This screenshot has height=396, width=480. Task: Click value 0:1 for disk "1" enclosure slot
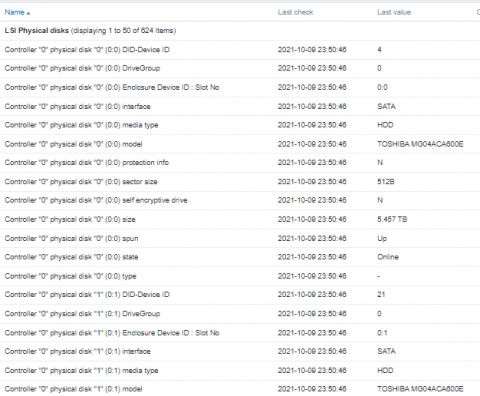[382, 333]
